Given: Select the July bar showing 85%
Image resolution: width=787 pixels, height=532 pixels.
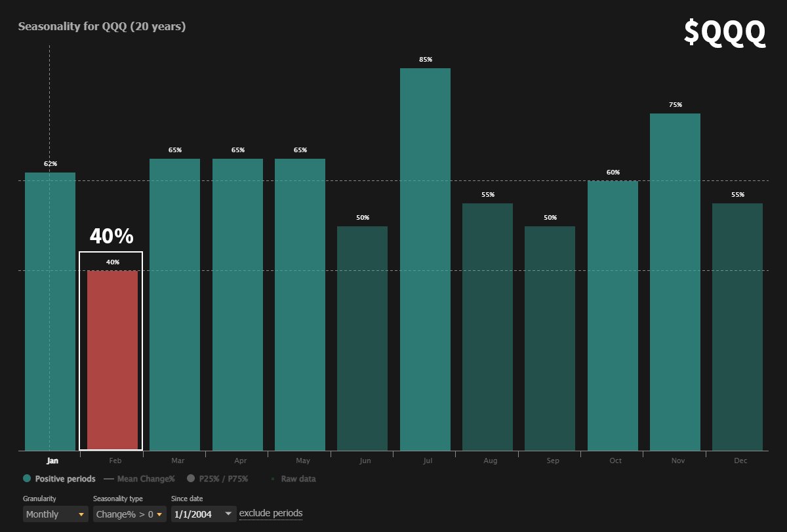Looking at the screenshot, I should (425, 259).
